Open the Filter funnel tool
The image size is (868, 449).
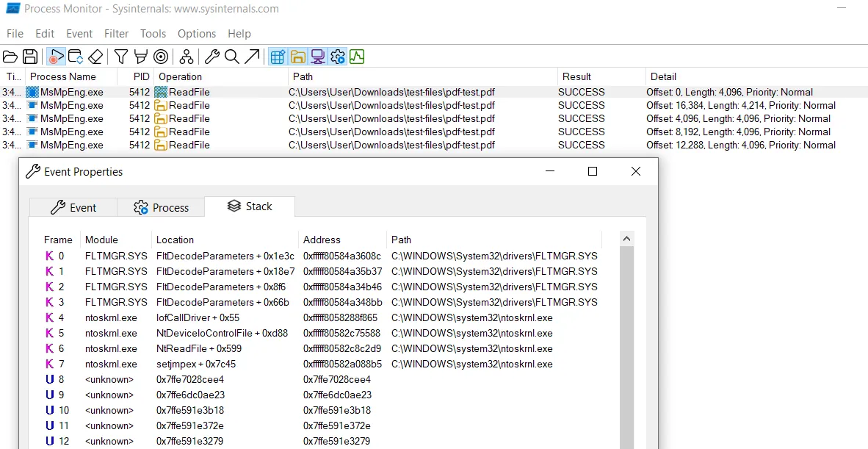click(x=121, y=57)
